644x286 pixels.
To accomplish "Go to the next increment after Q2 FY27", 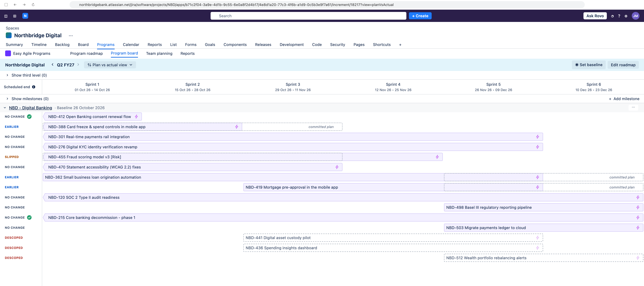I will (78, 65).
